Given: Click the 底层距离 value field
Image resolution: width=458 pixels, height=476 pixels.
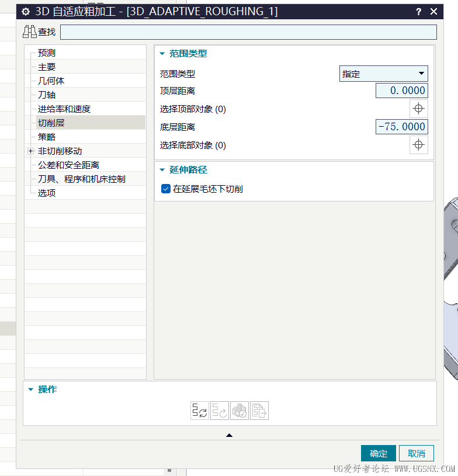Looking at the screenshot, I should (402, 127).
